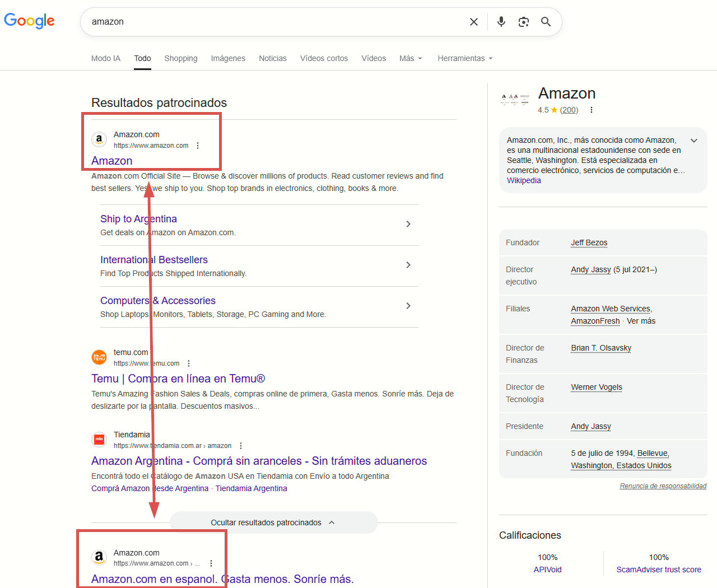
Task: Open the Herramientas dropdown
Action: (x=465, y=58)
